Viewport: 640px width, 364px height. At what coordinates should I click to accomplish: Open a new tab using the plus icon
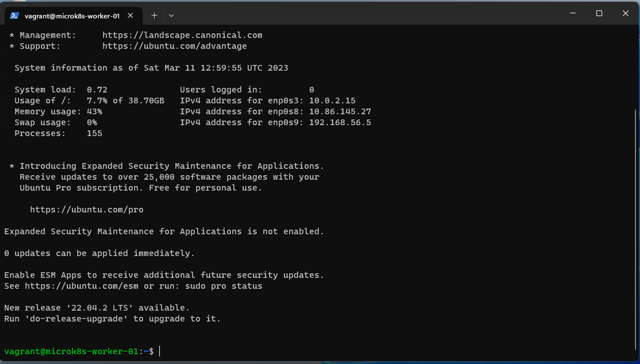(154, 15)
